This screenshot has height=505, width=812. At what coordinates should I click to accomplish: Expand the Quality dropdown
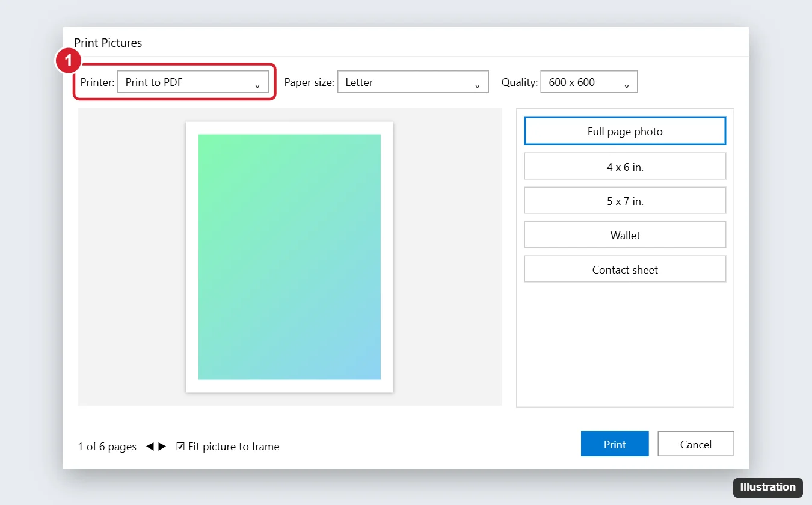click(589, 82)
